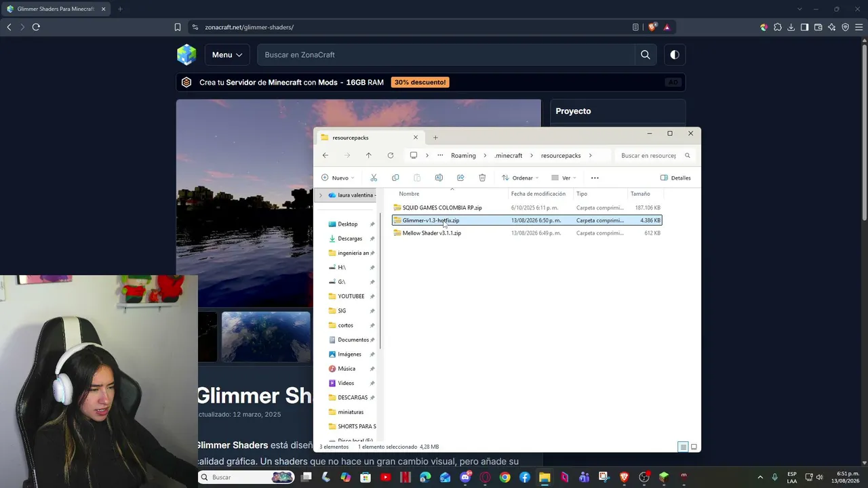Open the YOUTUBEE folder in the sidebar
Viewport: 868px width, 488px height.
click(351, 296)
